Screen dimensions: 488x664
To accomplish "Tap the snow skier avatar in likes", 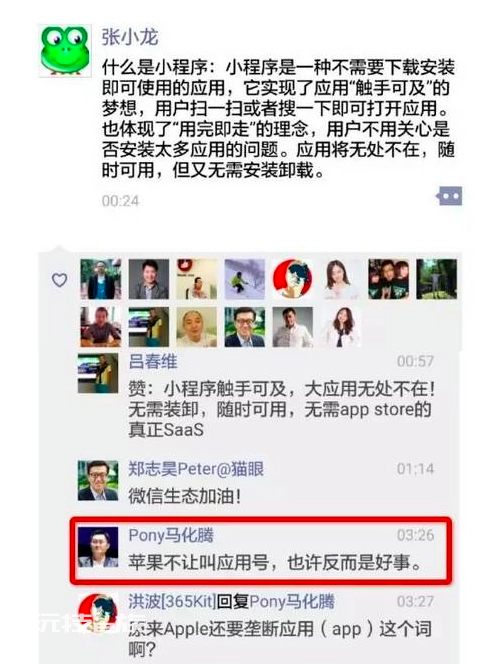I will (x=244, y=279).
